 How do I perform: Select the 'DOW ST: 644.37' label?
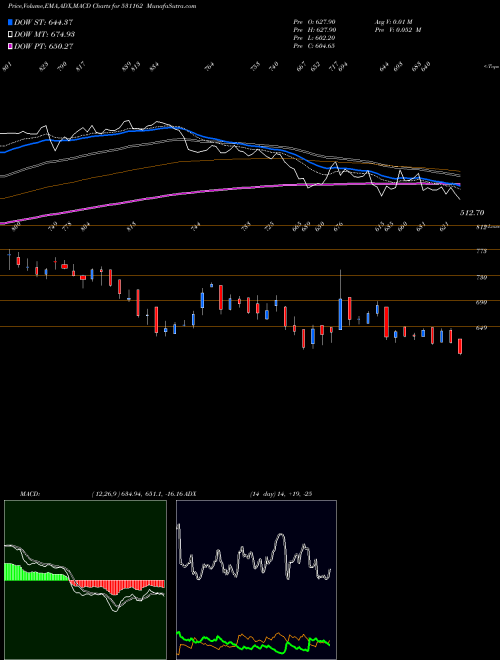44,22
